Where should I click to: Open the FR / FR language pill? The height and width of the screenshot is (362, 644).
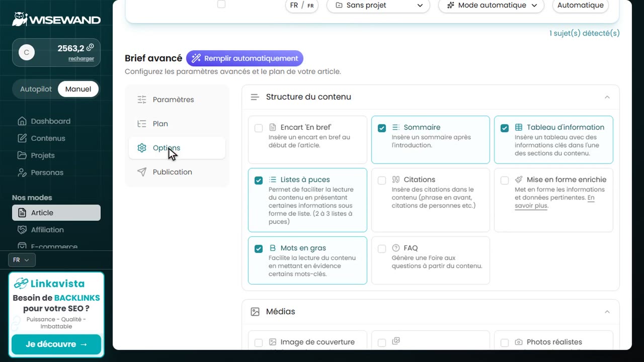[302, 6]
